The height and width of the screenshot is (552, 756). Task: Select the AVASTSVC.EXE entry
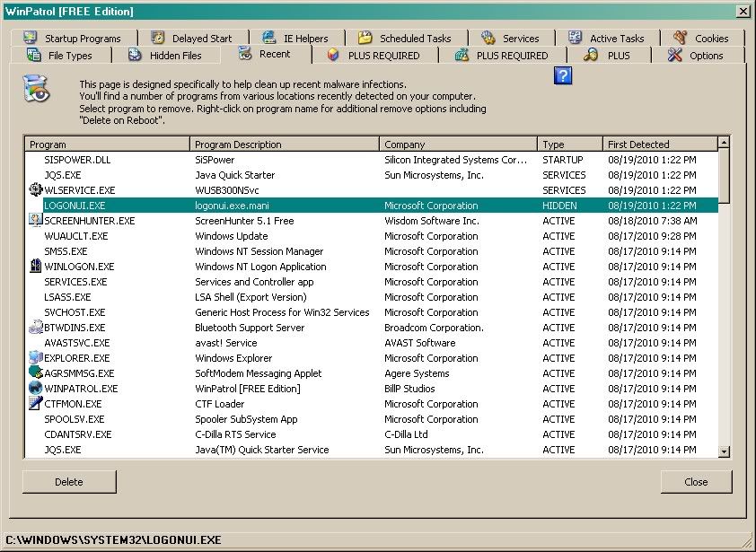tap(371, 343)
